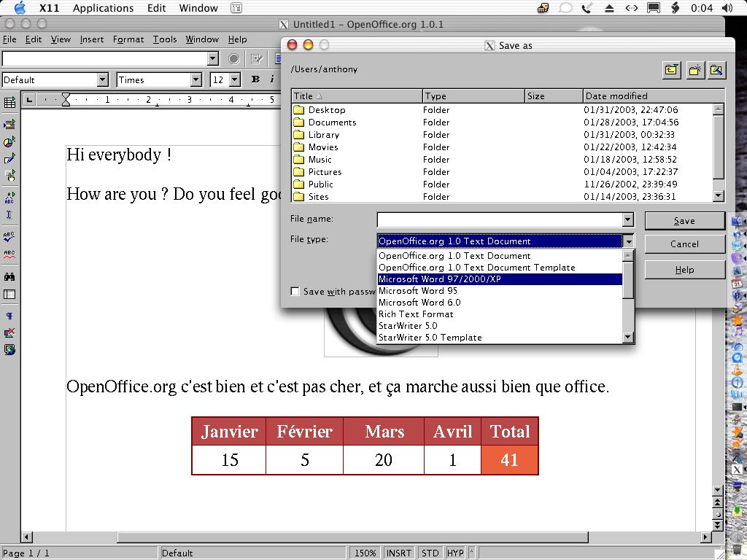Click the Insert object pie chart icon
Screen dimensions: 747x560
pos(9,141)
